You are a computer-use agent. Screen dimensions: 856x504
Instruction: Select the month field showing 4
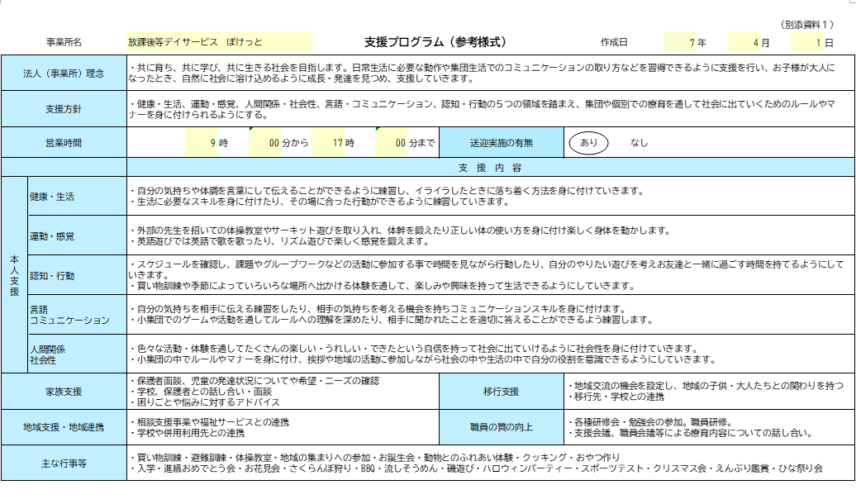tap(744, 41)
